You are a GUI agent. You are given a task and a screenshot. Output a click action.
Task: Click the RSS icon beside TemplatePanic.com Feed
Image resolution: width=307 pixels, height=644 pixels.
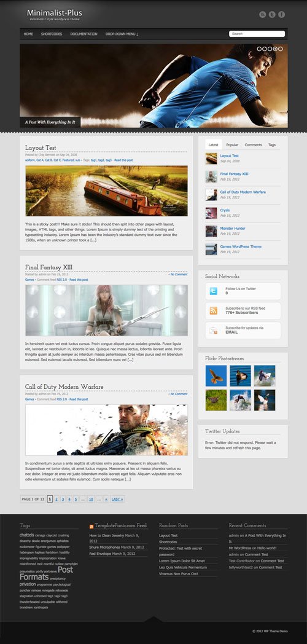click(x=91, y=526)
